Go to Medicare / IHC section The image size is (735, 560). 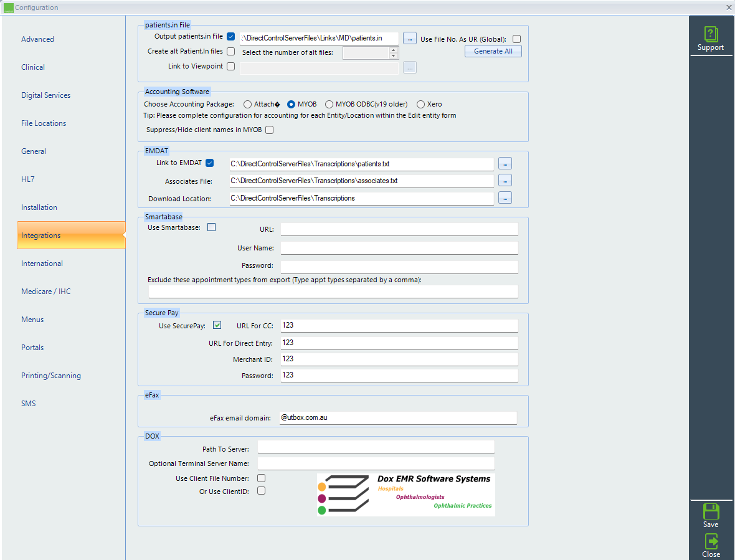[46, 292]
